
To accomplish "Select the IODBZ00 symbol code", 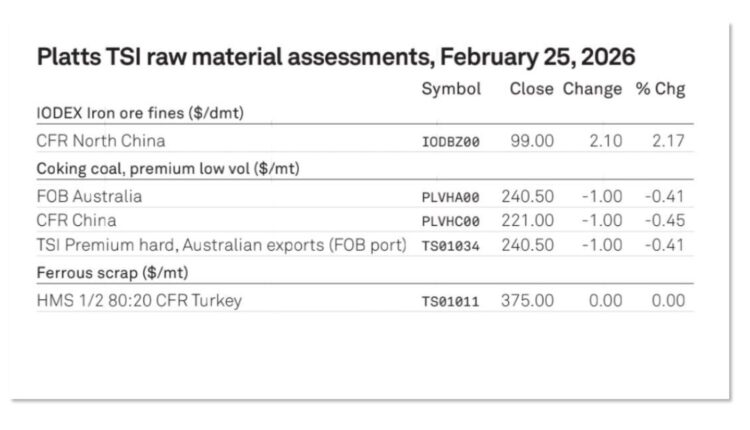I will pos(451,142).
